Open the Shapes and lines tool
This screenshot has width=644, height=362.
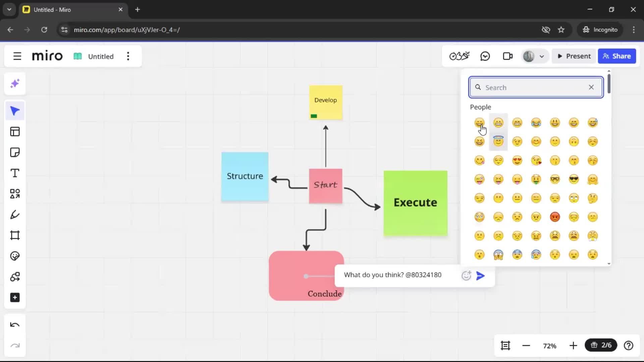point(15,194)
